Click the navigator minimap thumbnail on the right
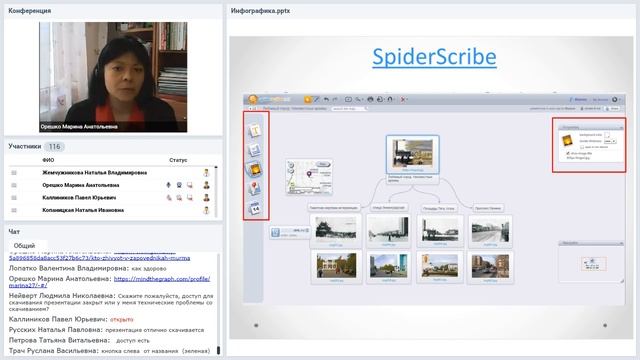 click(594, 264)
